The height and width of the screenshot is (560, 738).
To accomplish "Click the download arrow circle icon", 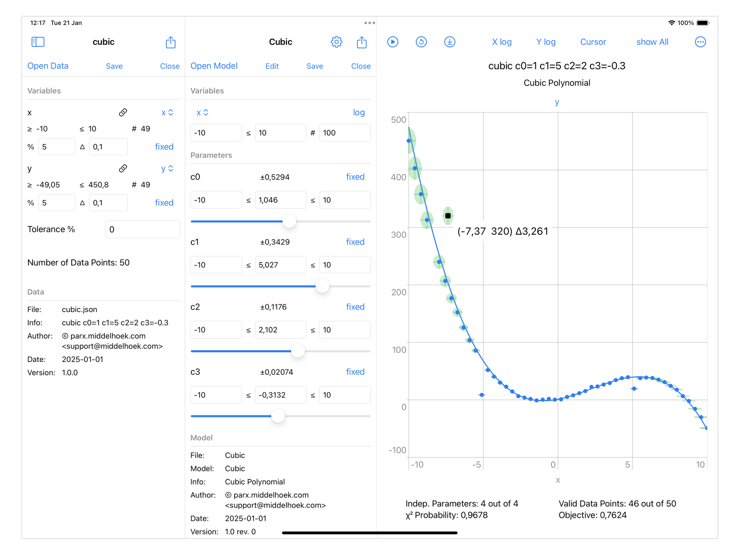I will pos(449,42).
